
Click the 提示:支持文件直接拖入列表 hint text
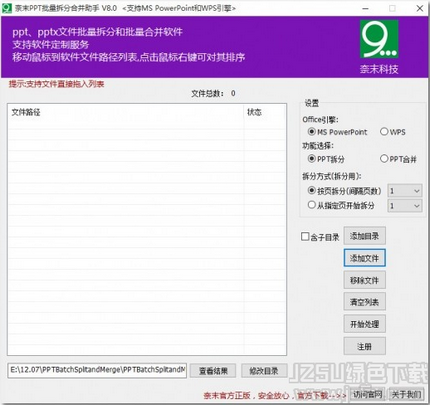point(56,84)
